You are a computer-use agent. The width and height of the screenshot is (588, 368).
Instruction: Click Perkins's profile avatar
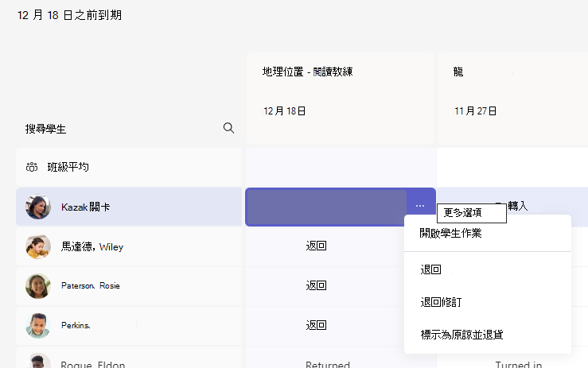(x=38, y=326)
